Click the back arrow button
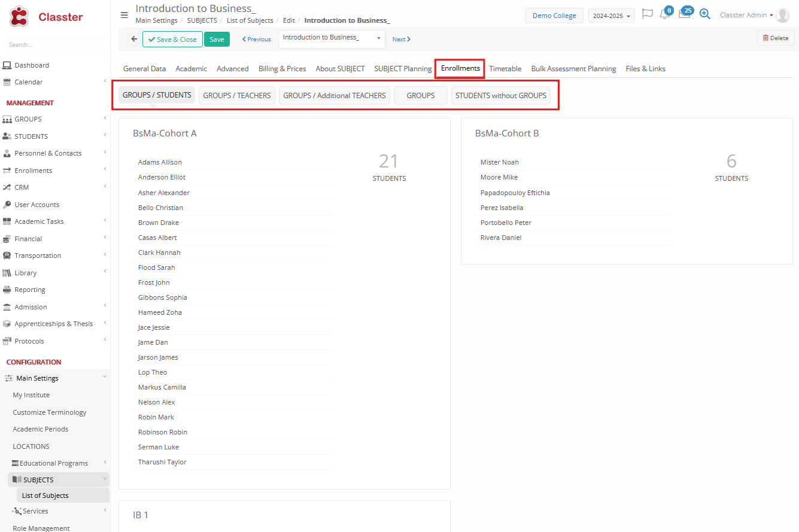Image resolution: width=799 pixels, height=532 pixels. 134,39
